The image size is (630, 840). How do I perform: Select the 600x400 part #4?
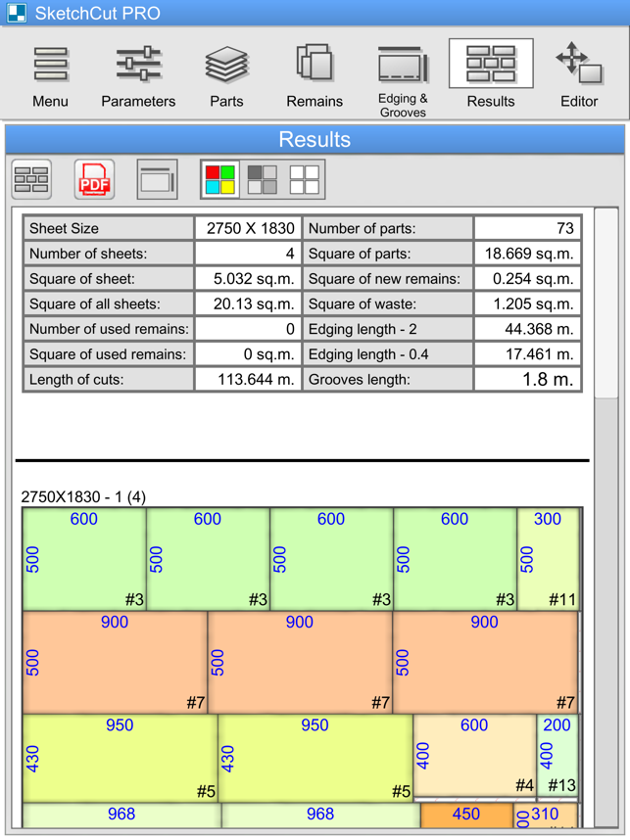pos(474,756)
